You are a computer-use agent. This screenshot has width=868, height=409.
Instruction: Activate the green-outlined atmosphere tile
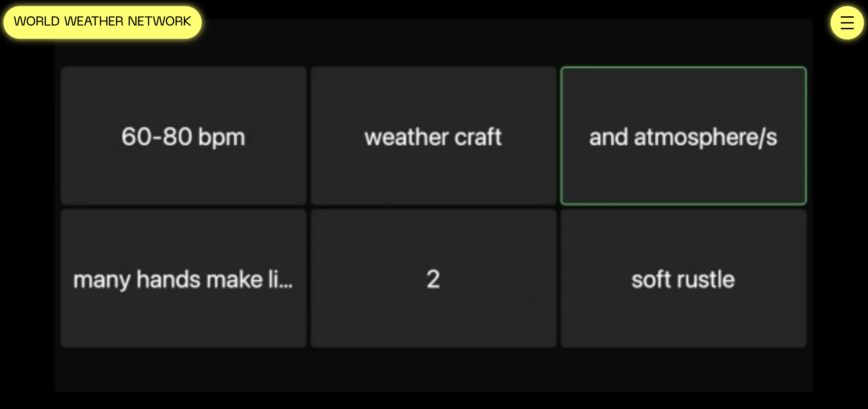683,136
